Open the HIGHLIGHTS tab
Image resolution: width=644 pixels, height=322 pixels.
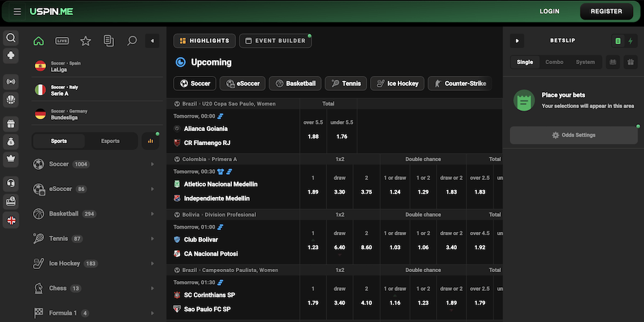pyautogui.click(x=205, y=41)
